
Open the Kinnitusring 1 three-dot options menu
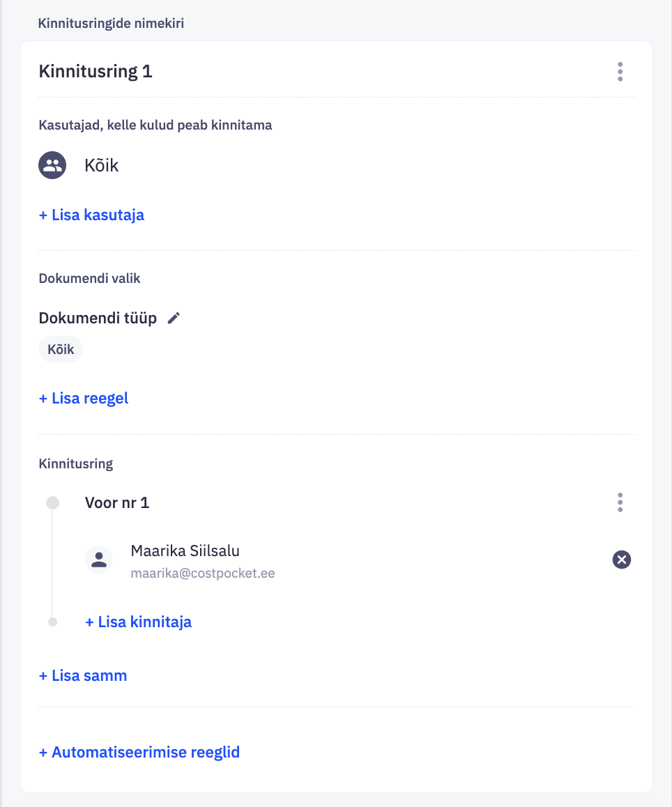pos(620,72)
